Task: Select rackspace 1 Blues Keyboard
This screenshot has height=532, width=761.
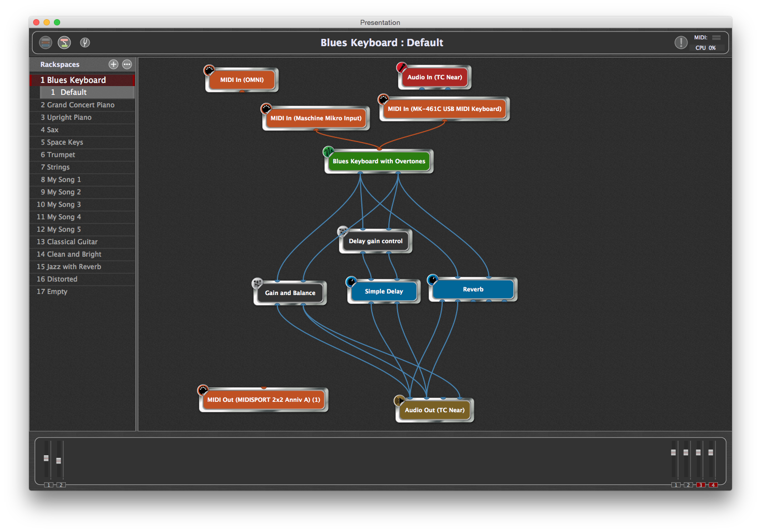Action: (82, 80)
